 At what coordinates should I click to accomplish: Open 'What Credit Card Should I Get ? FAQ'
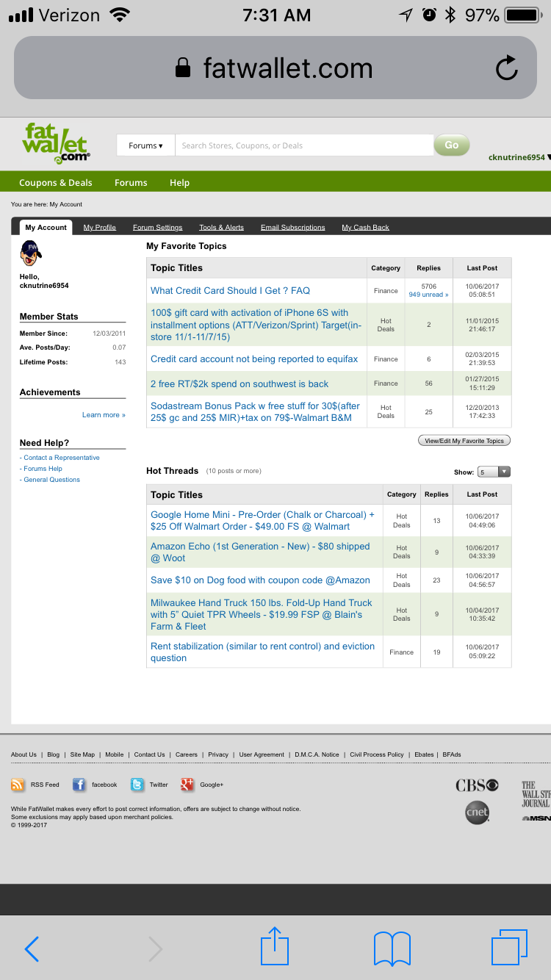(230, 290)
